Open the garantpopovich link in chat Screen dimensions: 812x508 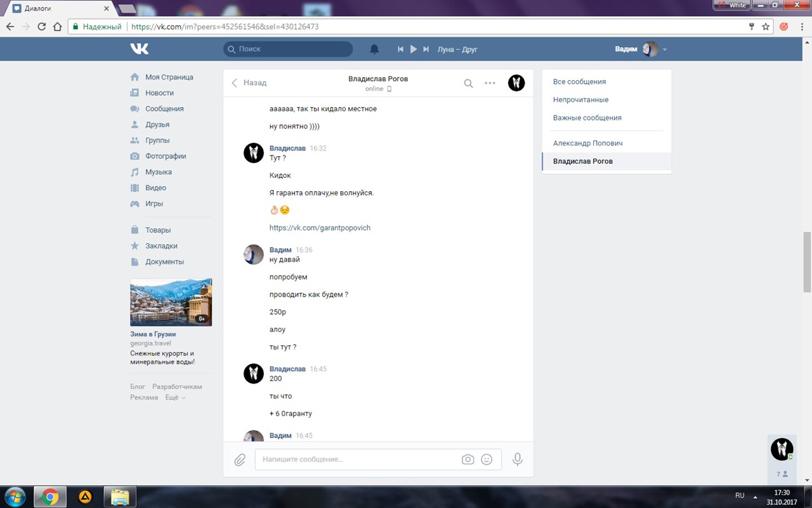point(320,228)
